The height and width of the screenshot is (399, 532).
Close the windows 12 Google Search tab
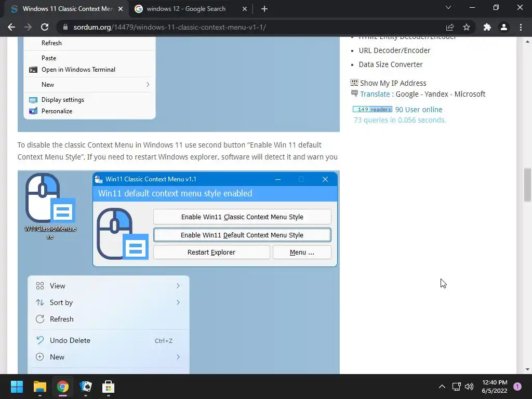pos(245,9)
